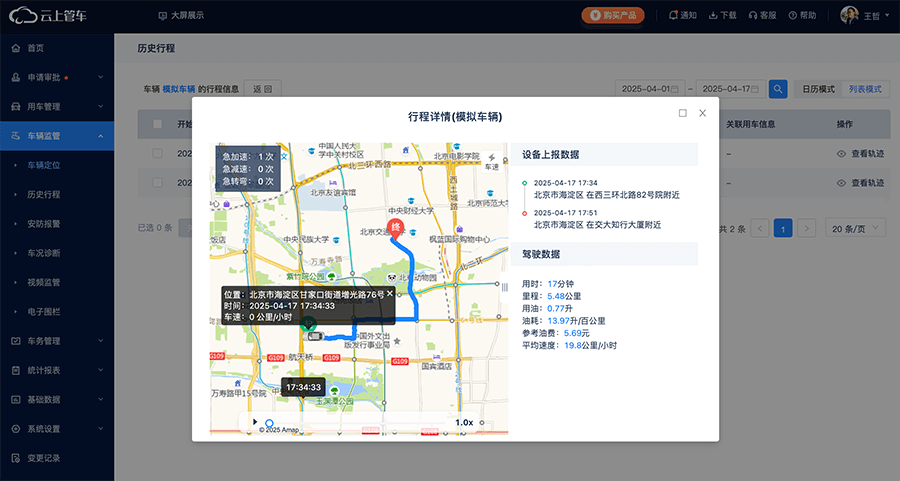Expand the 车务管理 menu chevron

[100, 340]
